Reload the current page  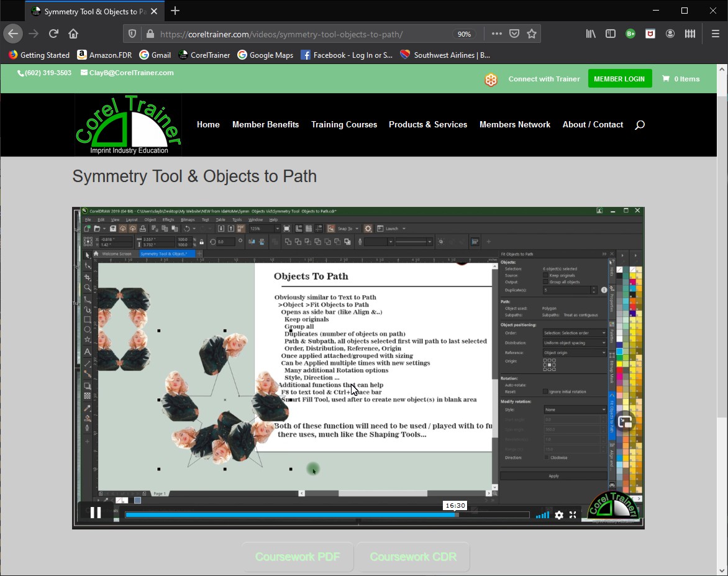point(53,34)
